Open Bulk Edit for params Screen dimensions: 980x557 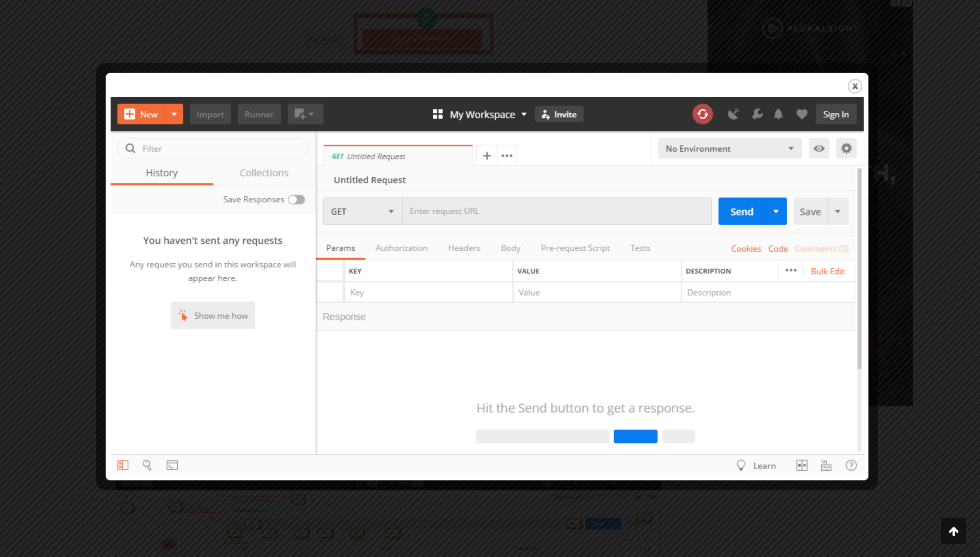(x=828, y=271)
